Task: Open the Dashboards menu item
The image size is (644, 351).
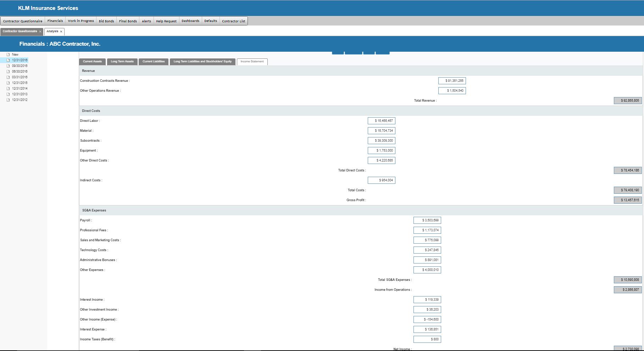Action: tap(190, 21)
